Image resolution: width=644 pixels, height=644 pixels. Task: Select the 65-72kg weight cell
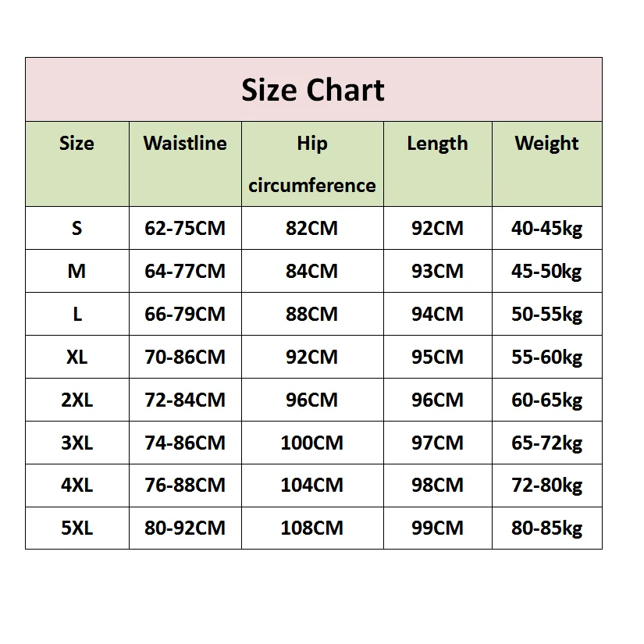click(547, 443)
